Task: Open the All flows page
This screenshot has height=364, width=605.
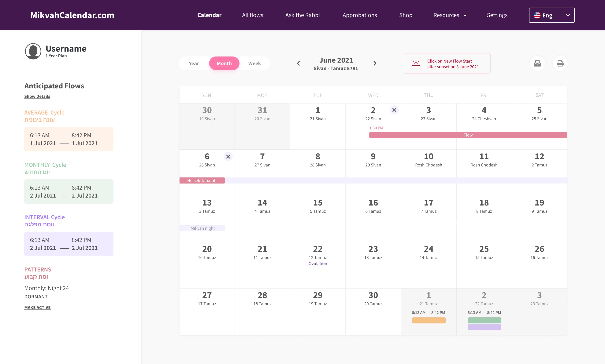Action: pos(252,15)
